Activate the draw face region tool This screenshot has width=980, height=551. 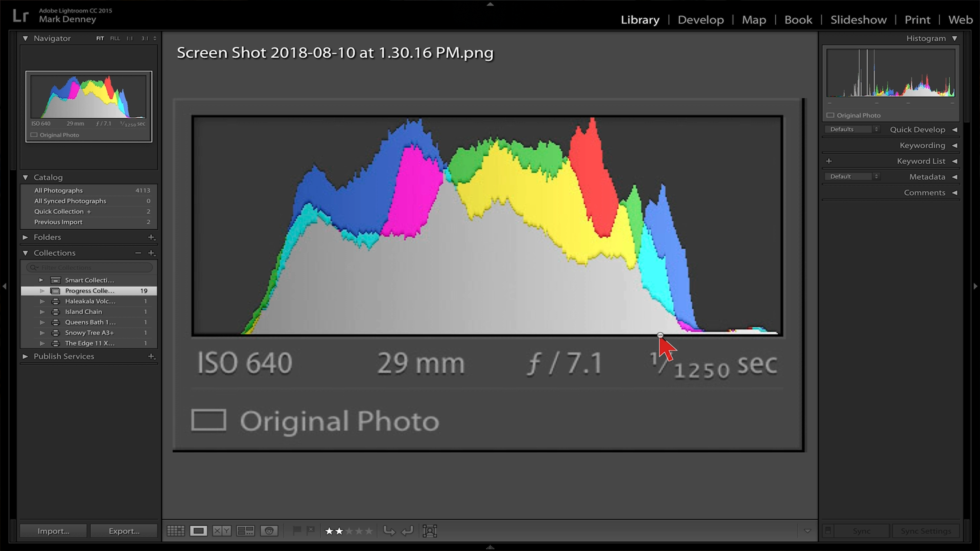[430, 531]
